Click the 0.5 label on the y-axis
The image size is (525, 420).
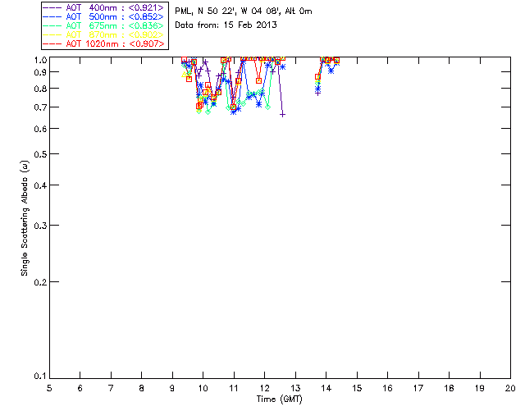(38, 154)
